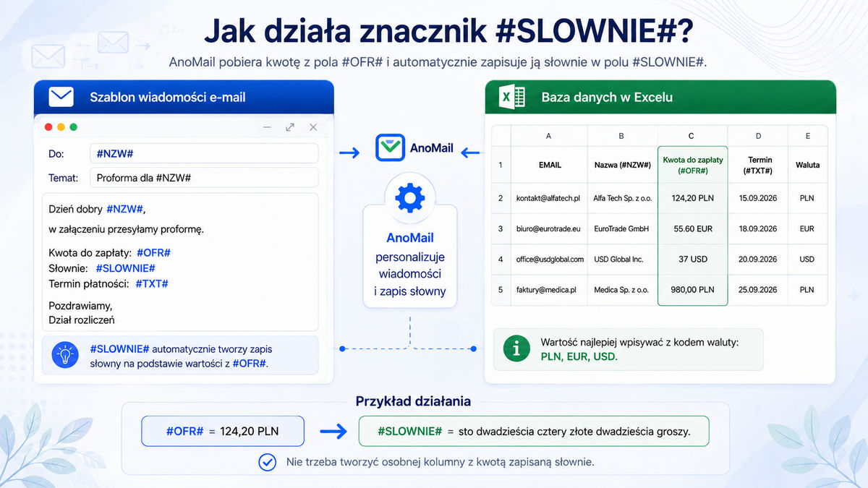Image resolution: width=868 pixels, height=488 pixels.
Task: Click date cell 18.09.2026
Action: [758, 228]
